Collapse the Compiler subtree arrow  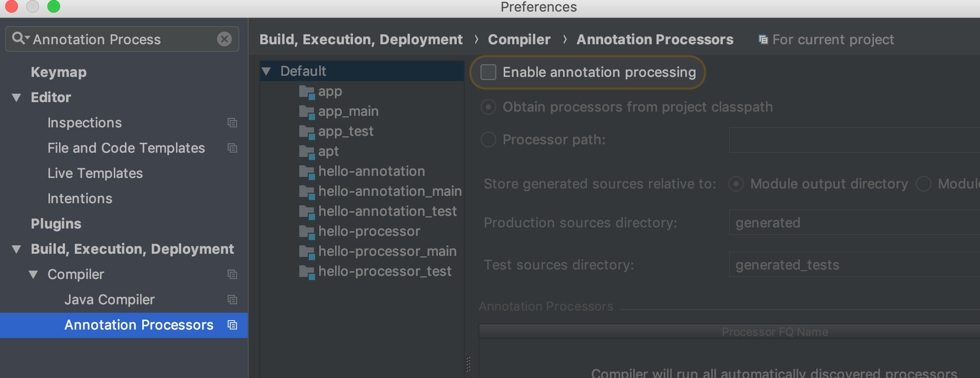pyautogui.click(x=33, y=274)
